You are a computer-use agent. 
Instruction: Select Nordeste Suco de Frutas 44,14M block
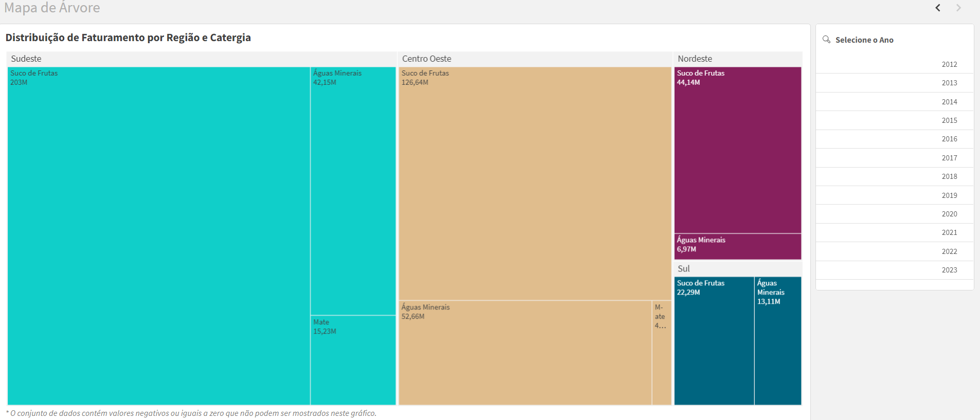pos(738,150)
